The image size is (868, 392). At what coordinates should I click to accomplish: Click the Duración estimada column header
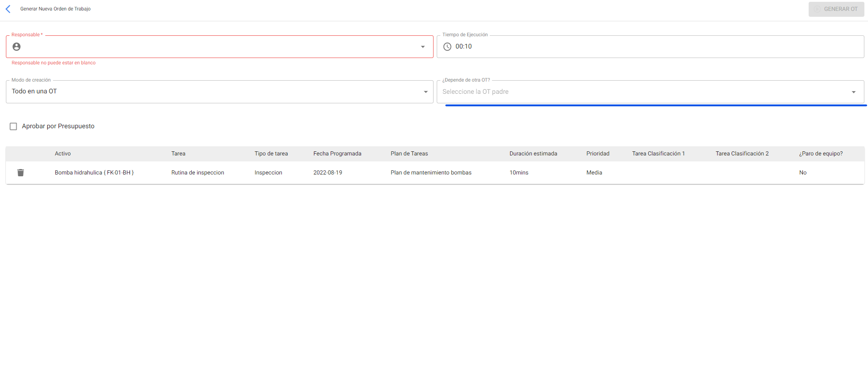click(533, 154)
